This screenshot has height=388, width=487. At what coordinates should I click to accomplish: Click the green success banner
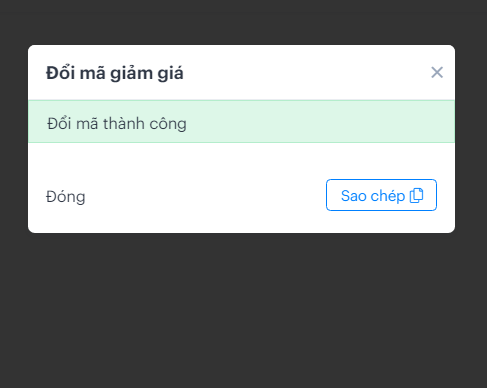(x=241, y=121)
